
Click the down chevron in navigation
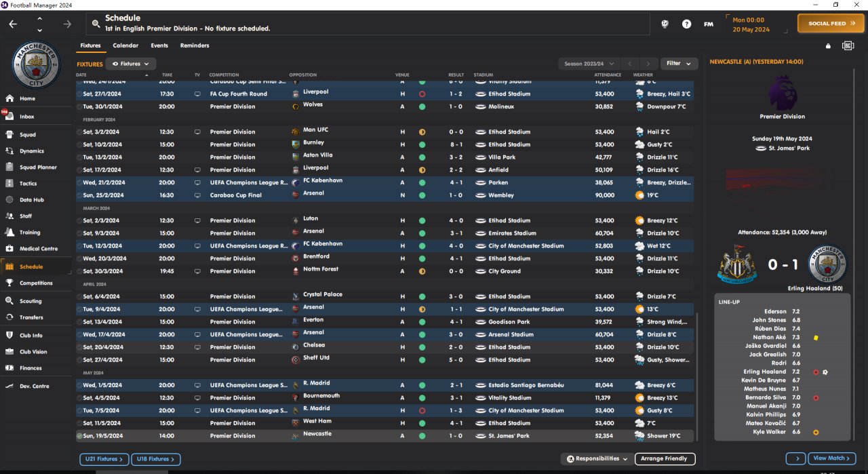click(x=39, y=30)
